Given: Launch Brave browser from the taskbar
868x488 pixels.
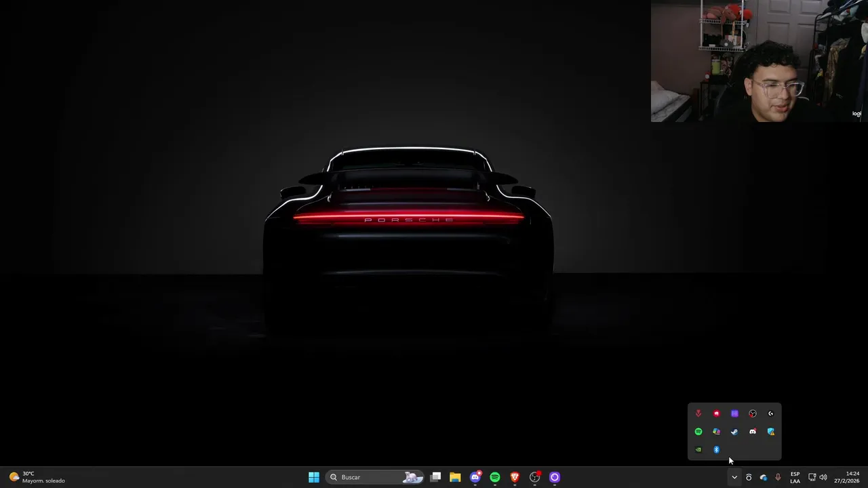Looking at the screenshot, I should point(515,477).
